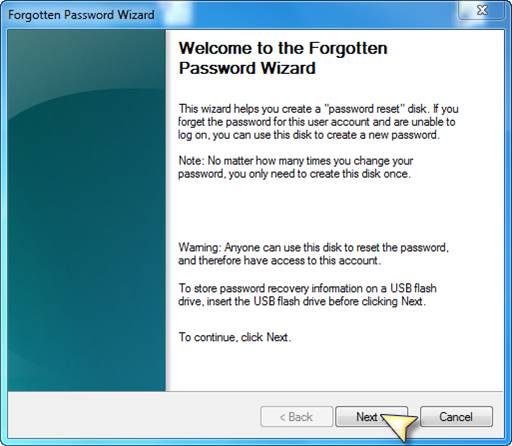Click the and therefore have access line
This screenshot has height=446, width=512.
pyautogui.click(x=279, y=260)
